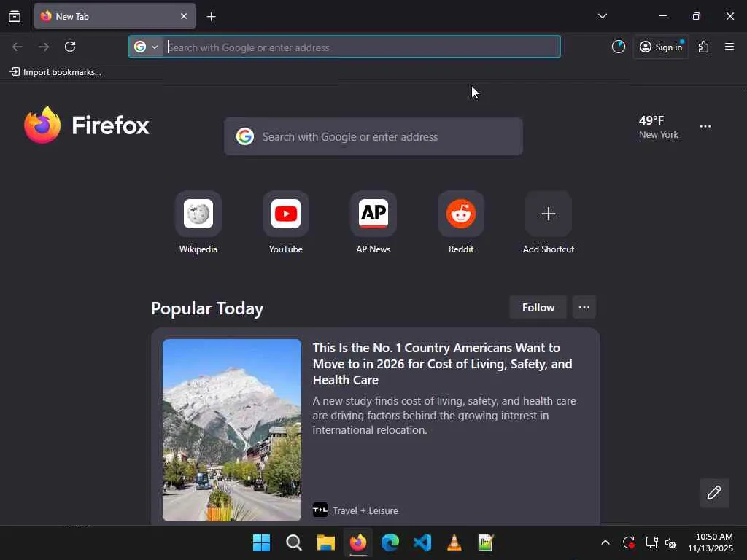This screenshot has height=560, width=747.
Task: Open the green notepad app in taskbar
Action: [x=486, y=542]
